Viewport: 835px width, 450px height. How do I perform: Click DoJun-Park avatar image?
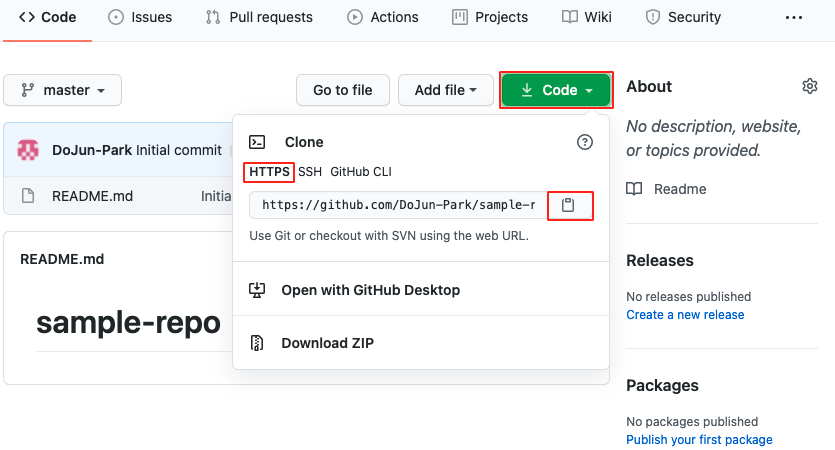click(29, 150)
